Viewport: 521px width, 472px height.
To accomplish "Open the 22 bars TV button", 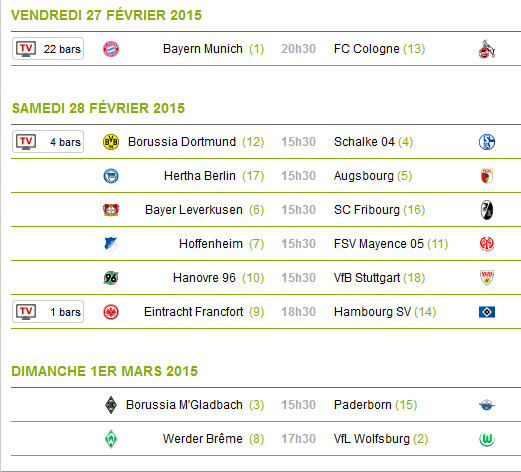I will pyautogui.click(x=48, y=49).
